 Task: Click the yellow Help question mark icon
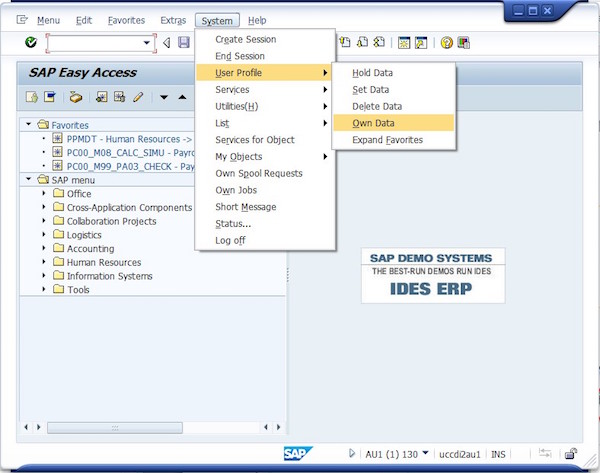click(x=447, y=43)
